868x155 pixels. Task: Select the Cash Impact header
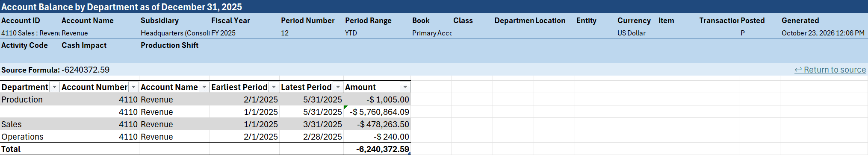100,45
